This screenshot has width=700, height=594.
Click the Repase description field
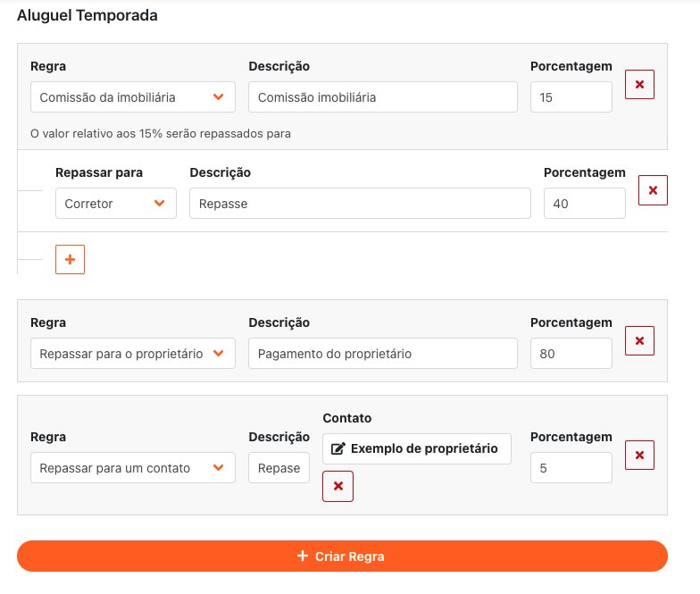279,468
